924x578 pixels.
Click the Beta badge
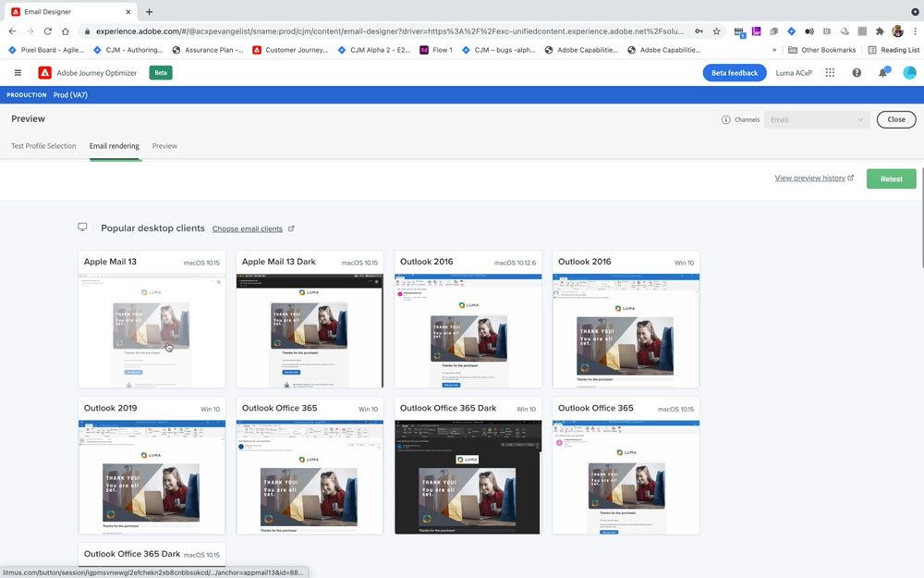(x=160, y=72)
